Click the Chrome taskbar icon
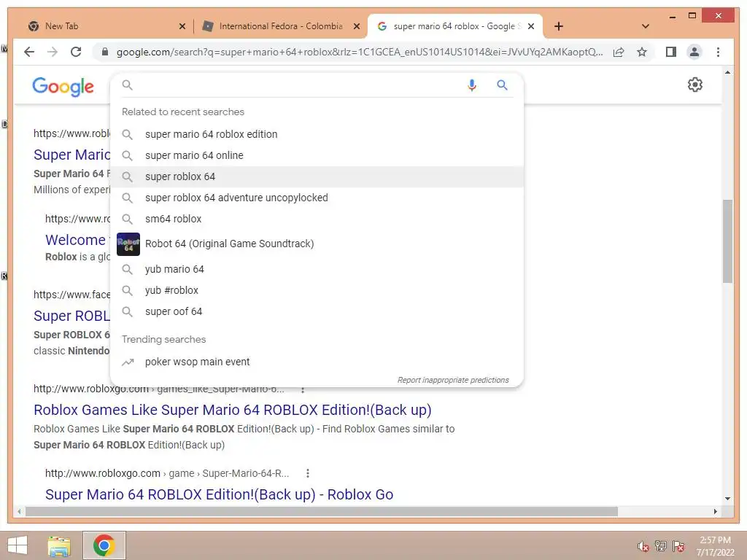The height and width of the screenshot is (560, 747). click(x=104, y=545)
